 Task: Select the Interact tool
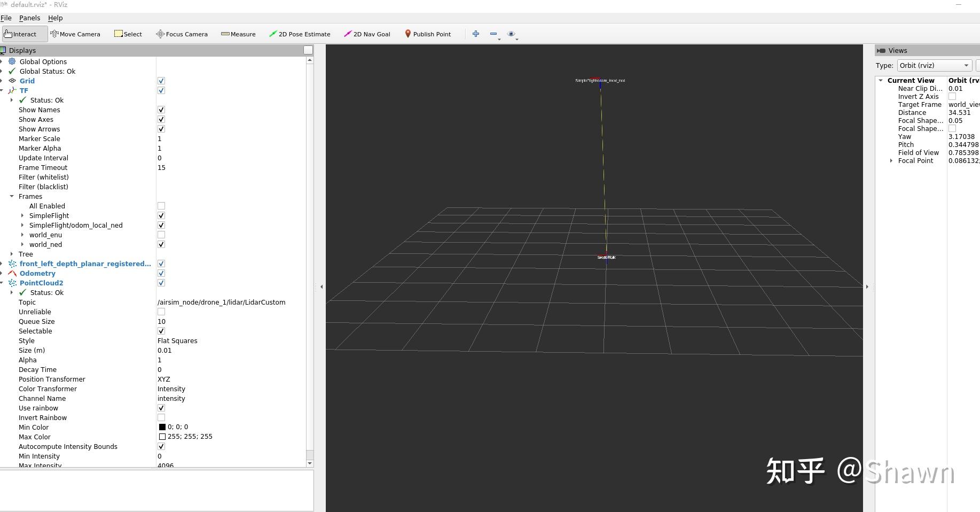pyautogui.click(x=21, y=34)
